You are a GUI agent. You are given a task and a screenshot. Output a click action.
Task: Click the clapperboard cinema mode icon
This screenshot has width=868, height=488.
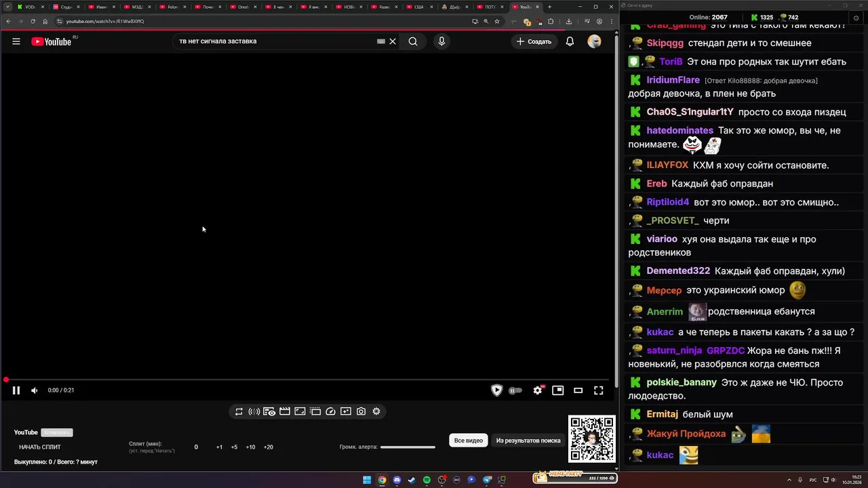point(285,411)
